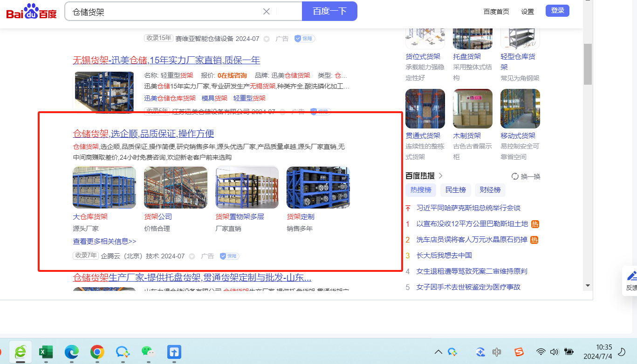Go to 百度首页
Screen dimensions: 637x364
tap(496, 12)
